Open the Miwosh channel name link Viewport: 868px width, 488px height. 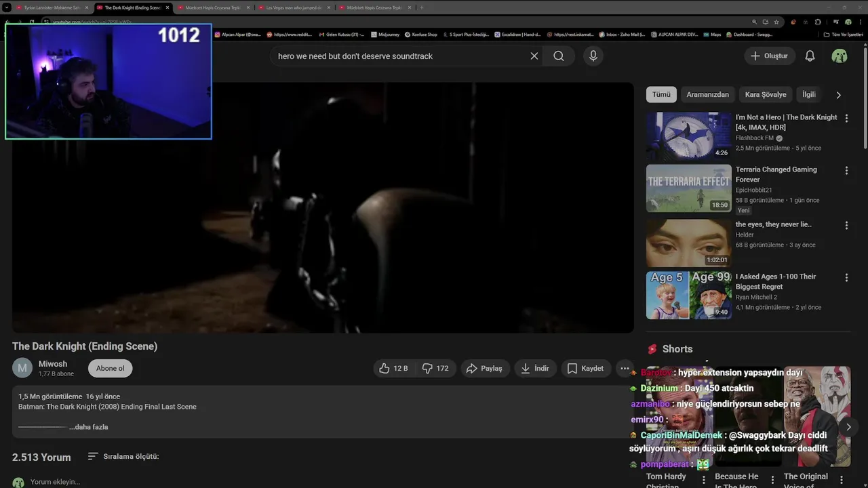point(53,364)
